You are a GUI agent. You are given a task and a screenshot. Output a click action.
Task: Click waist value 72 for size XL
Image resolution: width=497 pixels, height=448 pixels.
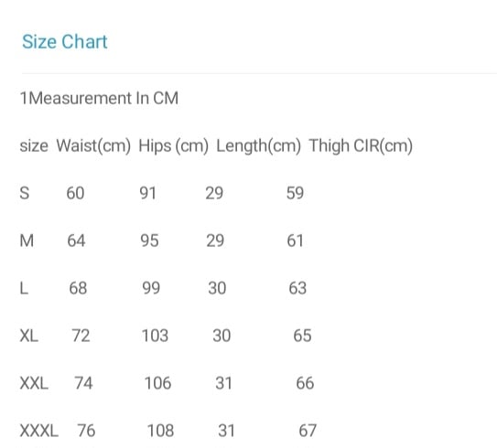81,336
